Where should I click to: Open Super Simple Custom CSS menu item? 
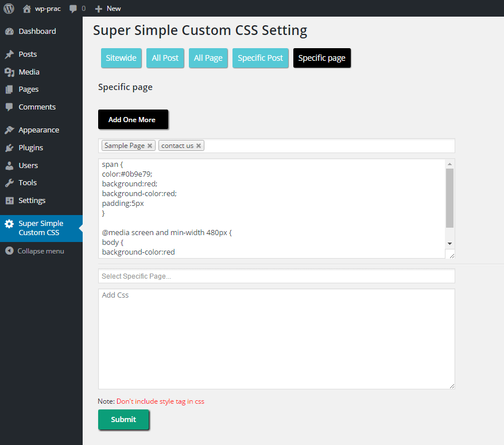click(41, 228)
